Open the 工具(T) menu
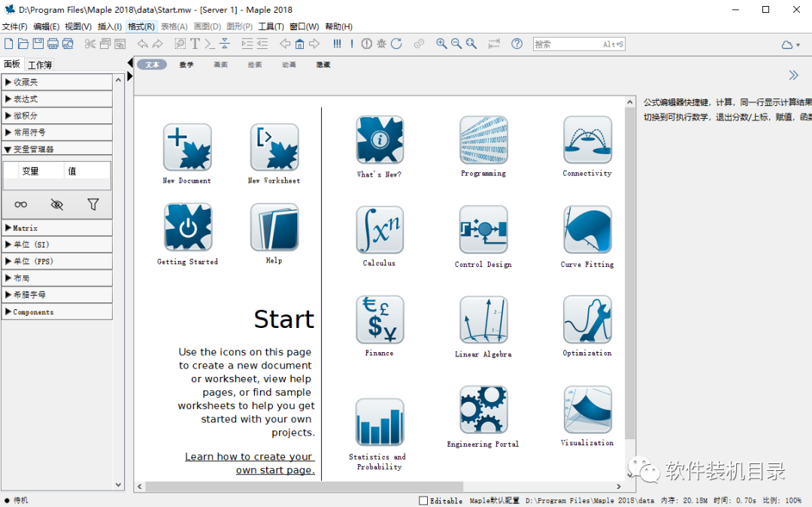Viewport: 812px width, 507px height. 271,26
